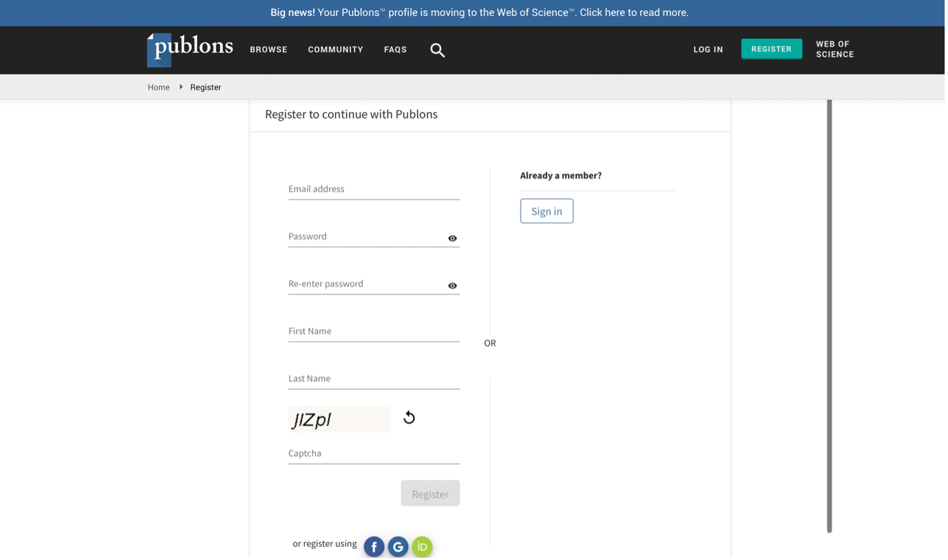This screenshot has width=948, height=560.
Task: Focus the Last Name field
Action: (375, 379)
